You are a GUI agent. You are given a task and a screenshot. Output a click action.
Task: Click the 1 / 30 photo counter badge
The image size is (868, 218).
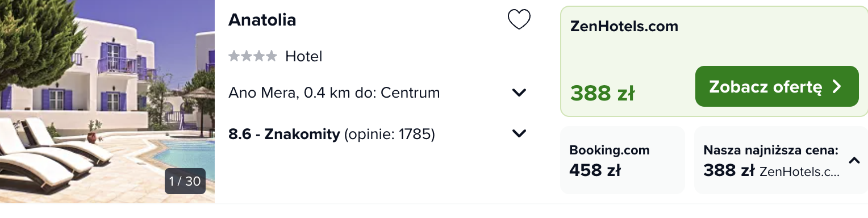(x=185, y=181)
